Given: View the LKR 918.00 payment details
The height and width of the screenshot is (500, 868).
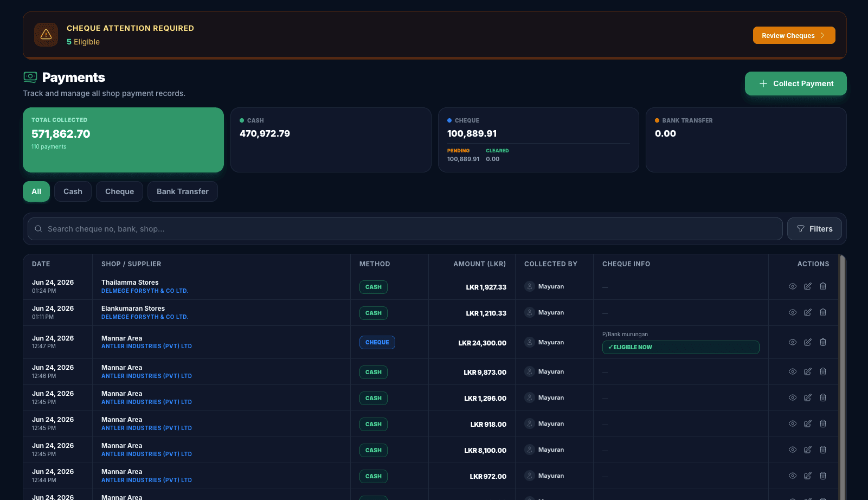Looking at the screenshot, I should (x=793, y=424).
